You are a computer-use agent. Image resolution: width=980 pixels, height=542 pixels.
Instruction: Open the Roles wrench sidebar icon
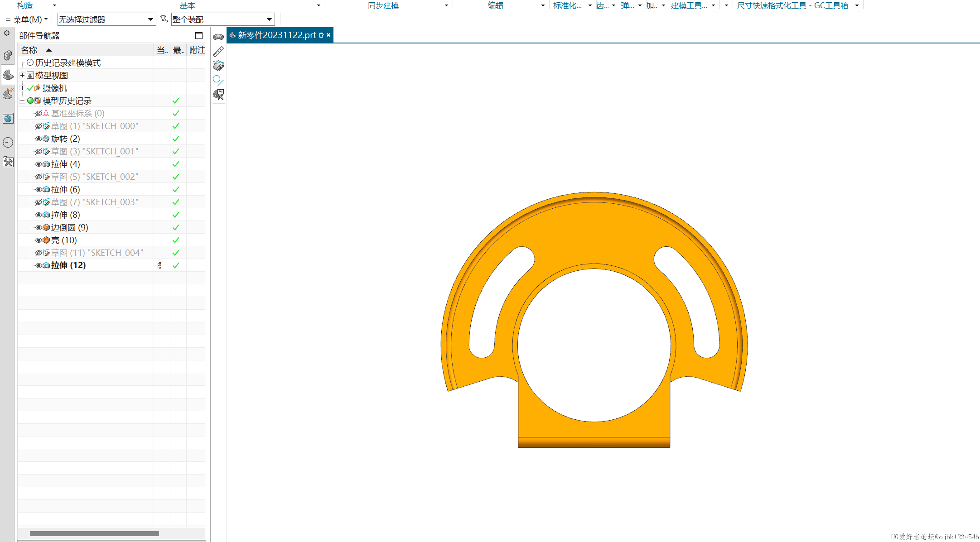click(x=8, y=162)
